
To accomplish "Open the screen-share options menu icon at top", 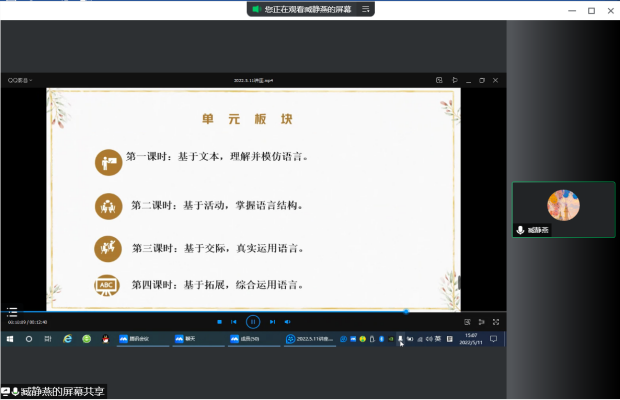I will click(x=366, y=9).
